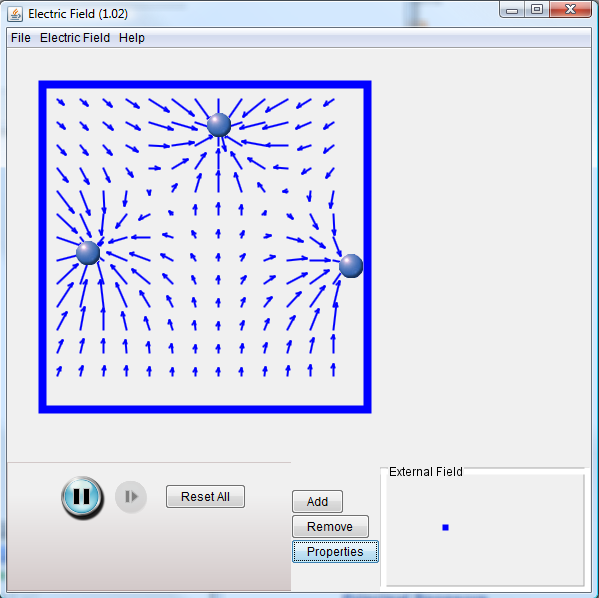The height and width of the screenshot is (598, 599).
Task: Maximize the Electric Field window
Action: click(537, 9)
